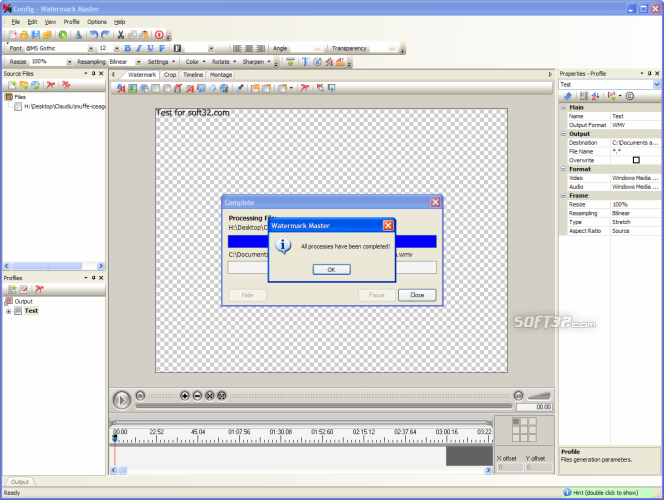Click the New file icon in main toolbar
The image size is (664, 500).
coord(13,35)
